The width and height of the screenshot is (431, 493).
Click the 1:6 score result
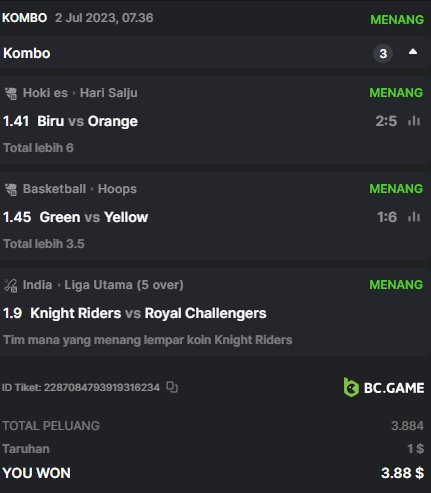coord(387,217)
